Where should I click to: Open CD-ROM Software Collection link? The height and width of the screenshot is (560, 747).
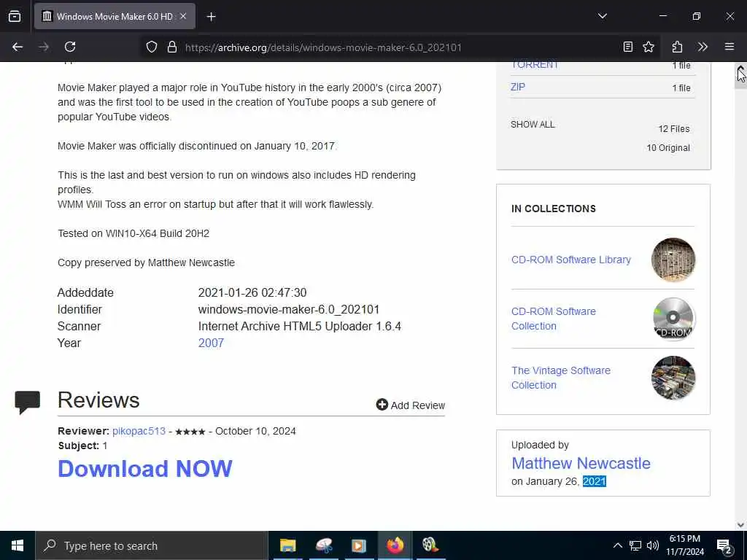(554, 319)
